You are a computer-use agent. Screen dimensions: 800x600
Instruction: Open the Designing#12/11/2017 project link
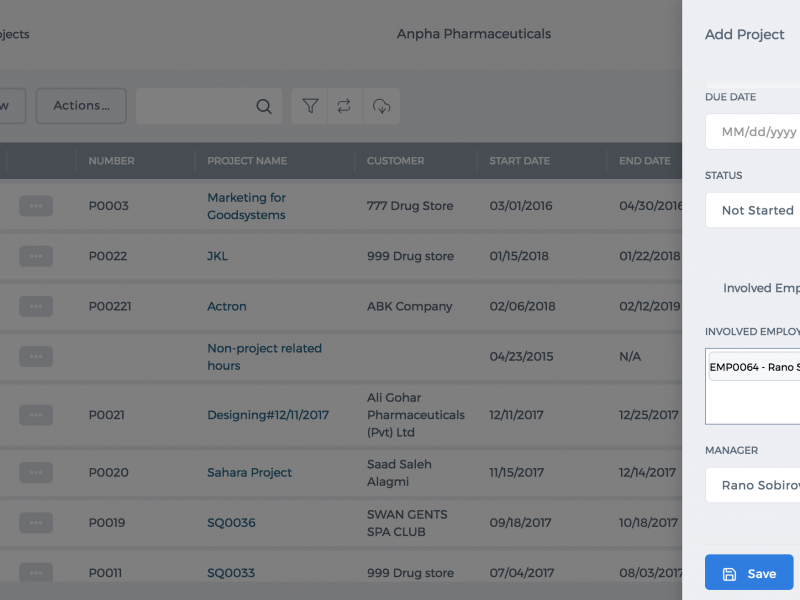pyautogui.click(x=268, y=415)
